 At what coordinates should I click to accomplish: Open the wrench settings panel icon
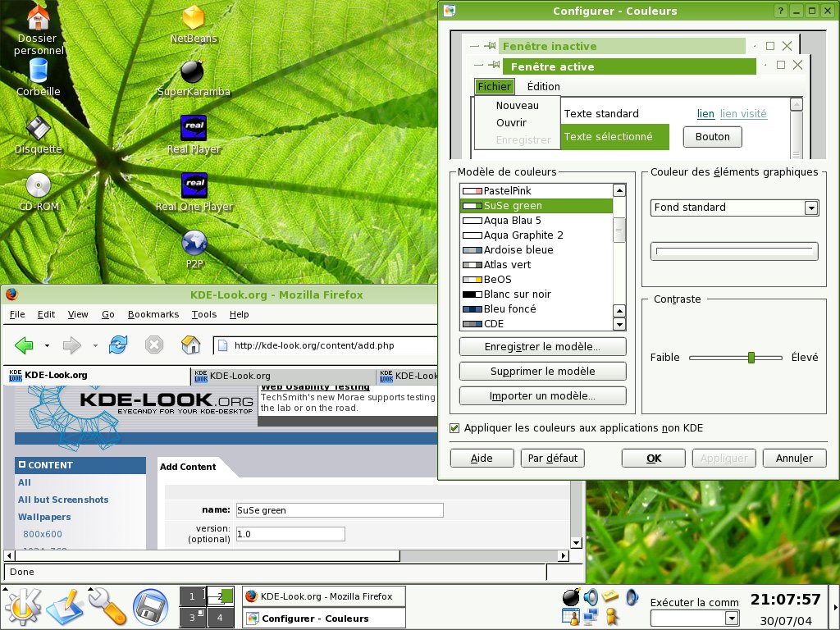107,607
